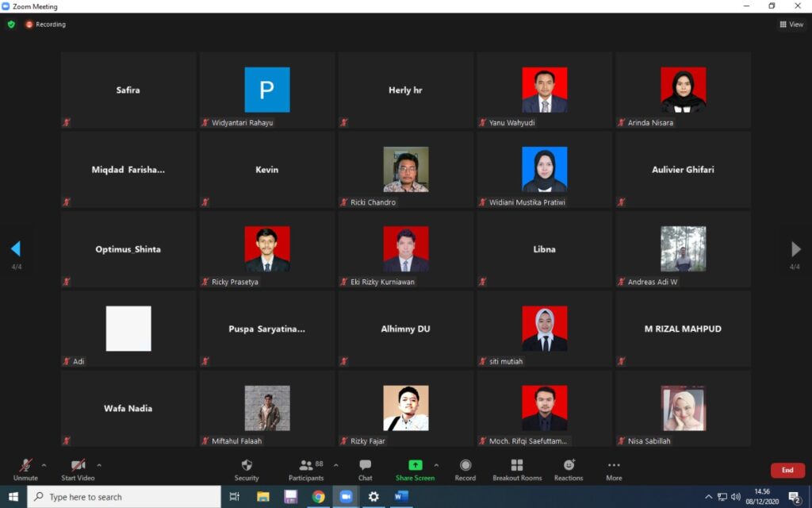This screenshot has height=508, width=812.
Task: Toggle the Record button
Action: click(x=465, y=466)
